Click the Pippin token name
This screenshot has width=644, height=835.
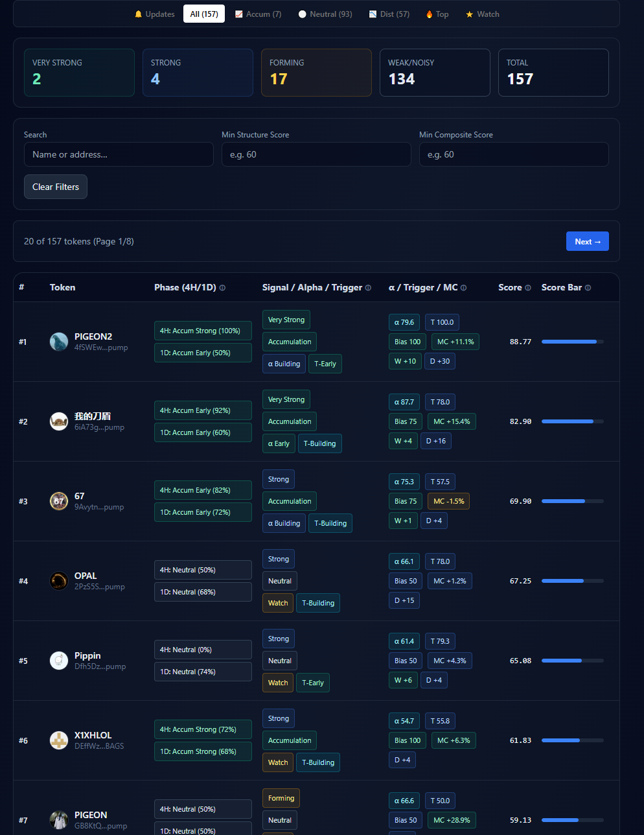(x=87, y=655)
